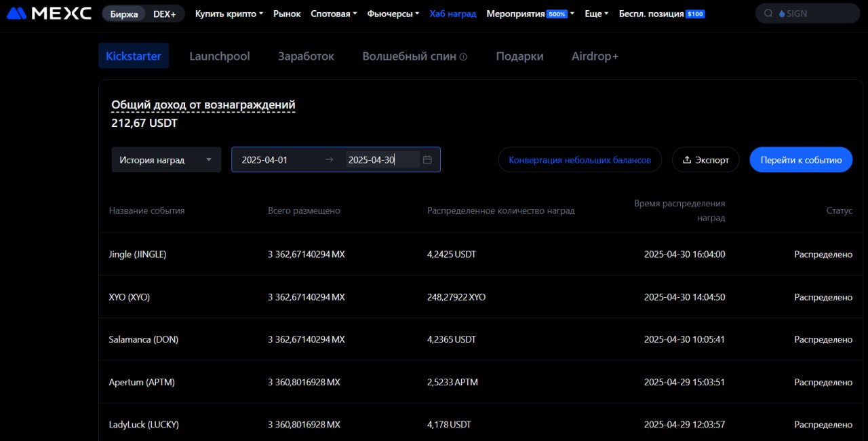Viewport: 868px width, 441px height.
Task: Click the 4,2425 USDT reward amount
Action: point(452,254)
